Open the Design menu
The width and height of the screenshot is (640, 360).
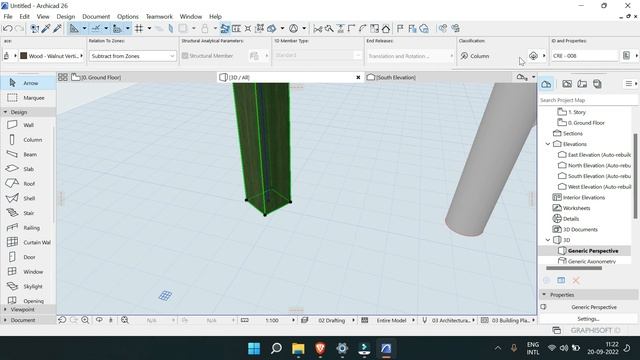tap(65, 16)
